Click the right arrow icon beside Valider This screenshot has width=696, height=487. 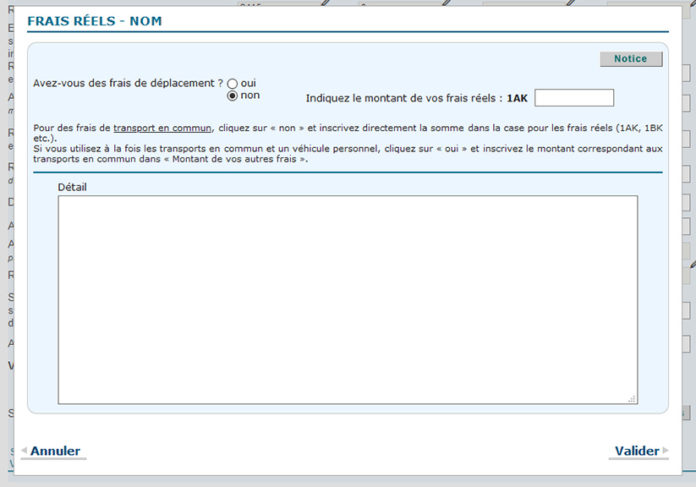pyautogui.click(x=665, y=452)
